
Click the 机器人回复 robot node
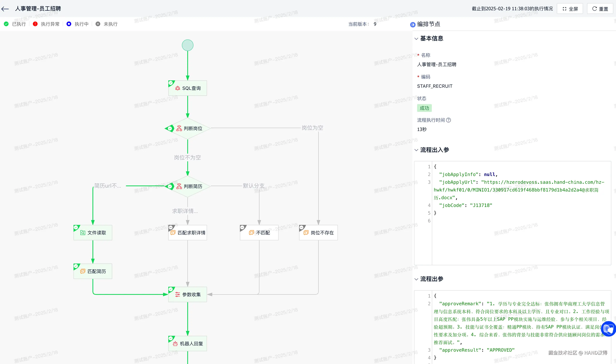pyautogui.click(x=188, y=343)
